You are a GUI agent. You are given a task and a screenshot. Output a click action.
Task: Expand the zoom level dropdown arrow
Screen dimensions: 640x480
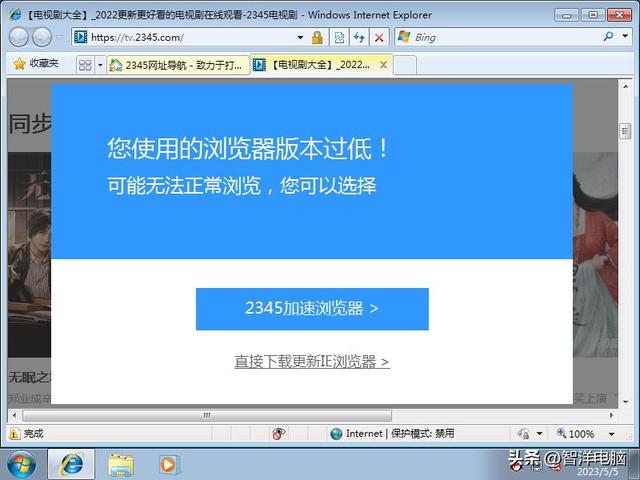(611, 434)
